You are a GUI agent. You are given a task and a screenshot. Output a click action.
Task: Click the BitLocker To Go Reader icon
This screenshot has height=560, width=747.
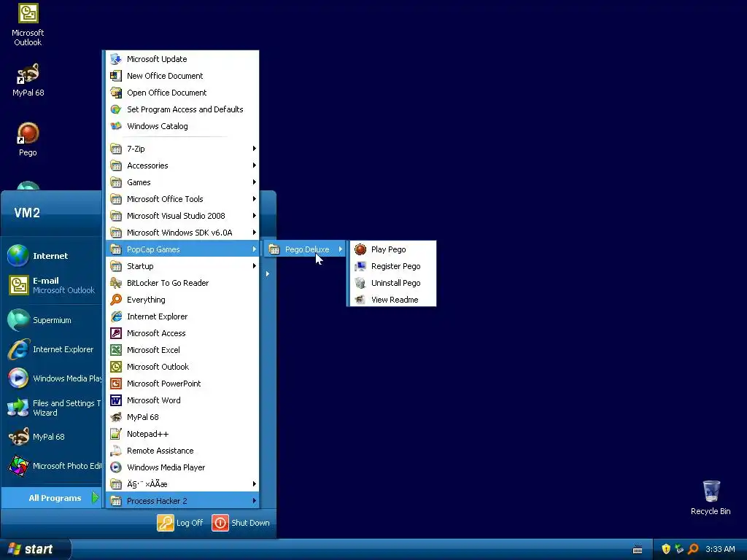point(116,283)
